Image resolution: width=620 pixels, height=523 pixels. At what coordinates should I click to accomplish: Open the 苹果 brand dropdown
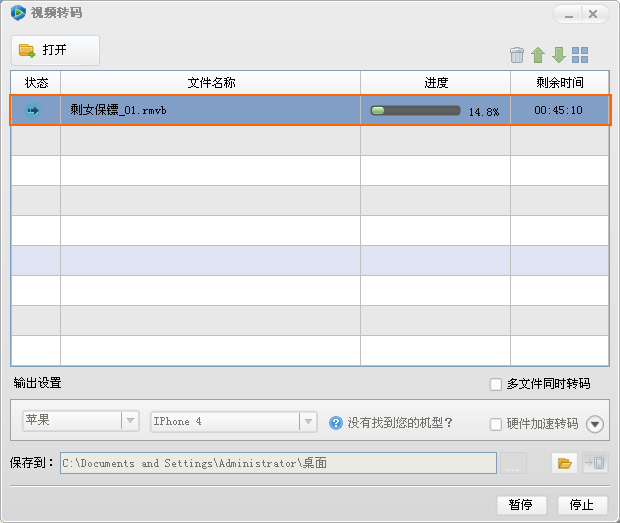pos(80,422)
